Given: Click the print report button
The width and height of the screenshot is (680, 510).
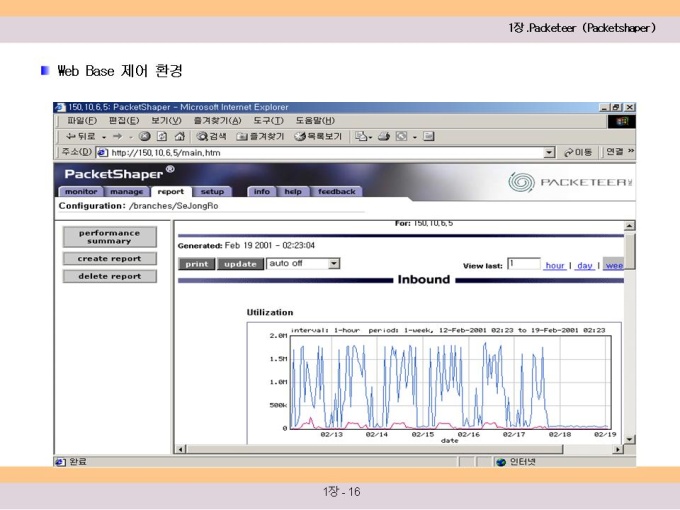Looking at the screenshot, I should pyautogui.click(x=197, y=264).
